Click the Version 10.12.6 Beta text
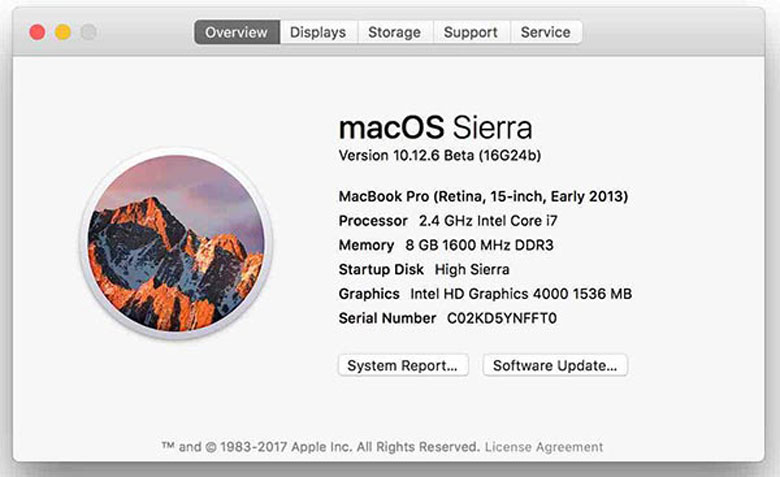Viewport: 780px width, 477px height. coord(440,155)
